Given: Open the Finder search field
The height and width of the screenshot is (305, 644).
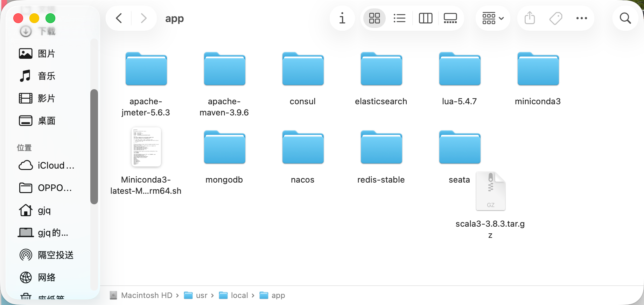Looking at the screenshot, I should pyautogui.click(x=625, y=18).
